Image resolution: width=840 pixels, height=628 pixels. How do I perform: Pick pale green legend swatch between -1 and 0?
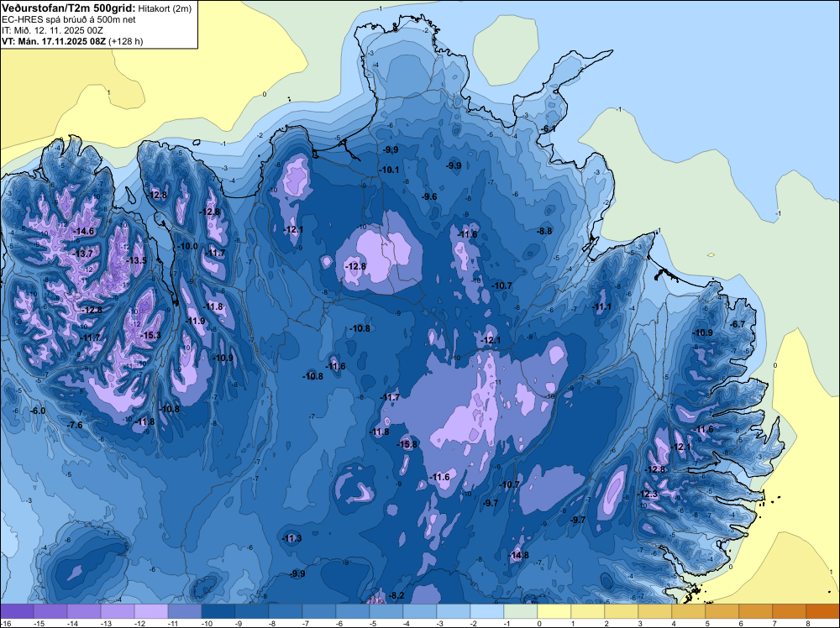(521, 611)
